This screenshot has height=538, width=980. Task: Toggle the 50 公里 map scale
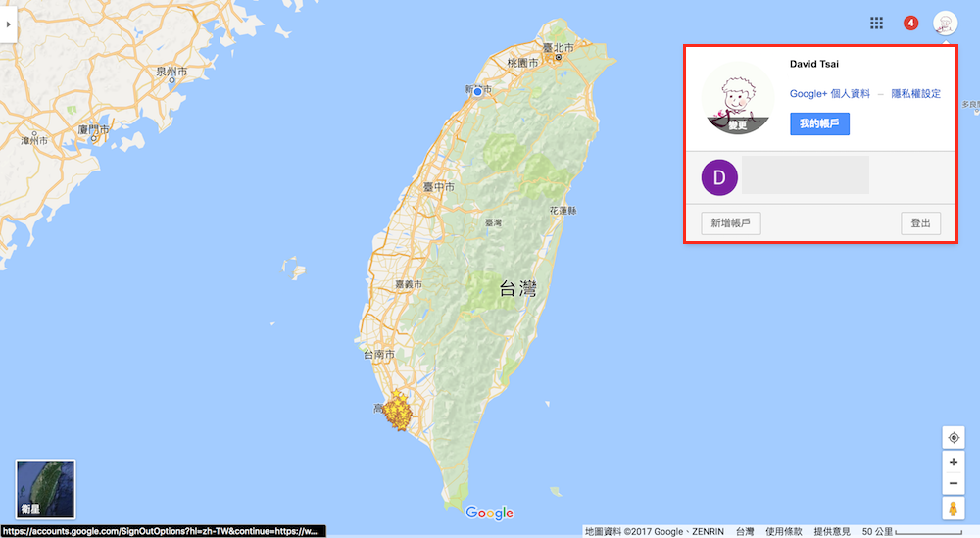click(911, 532)
